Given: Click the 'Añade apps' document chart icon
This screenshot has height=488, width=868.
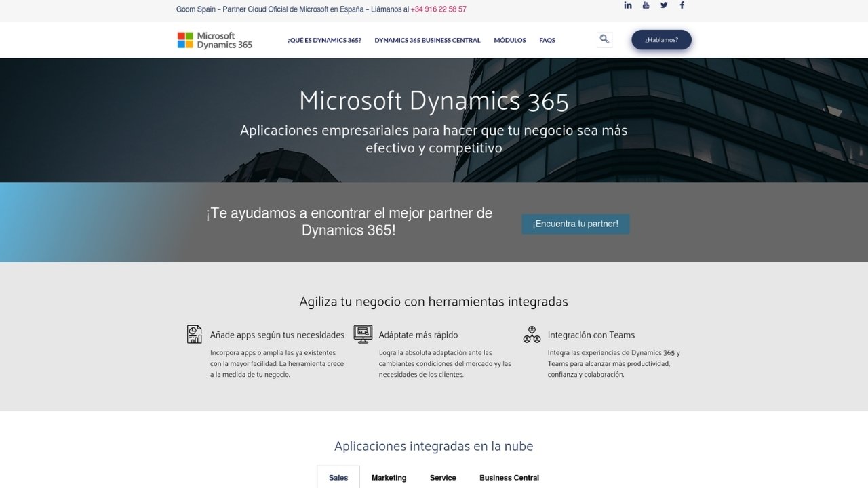Looking at the screenshot, I should 195,334.
